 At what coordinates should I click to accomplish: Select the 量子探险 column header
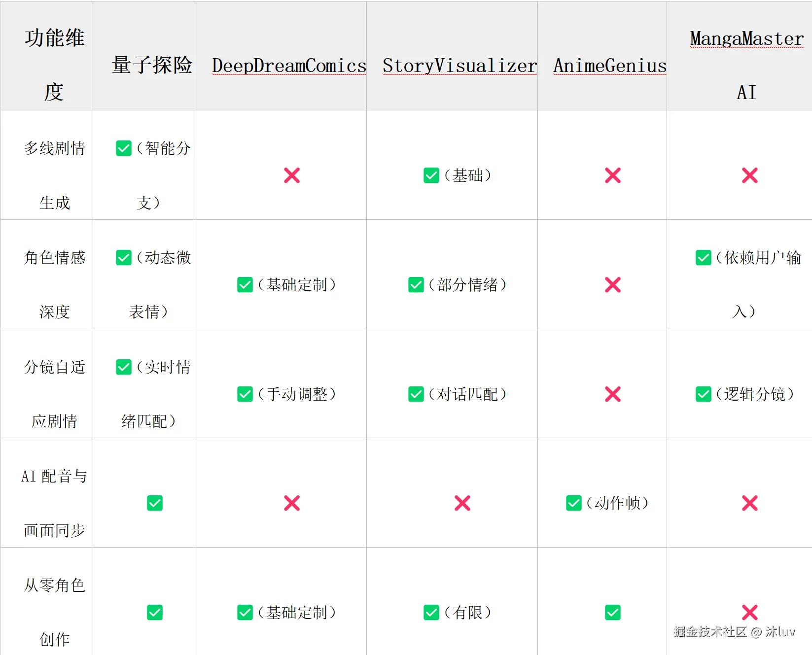(152, 65)
